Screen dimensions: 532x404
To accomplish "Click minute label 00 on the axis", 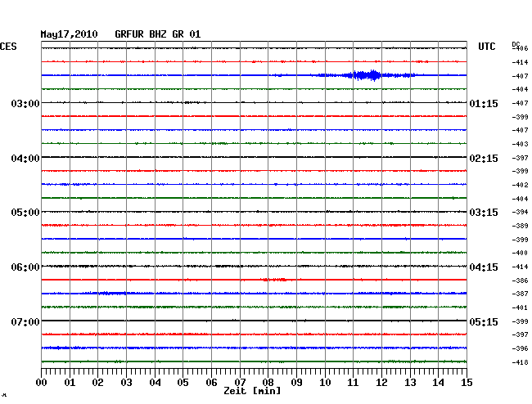I will (42, 382).
